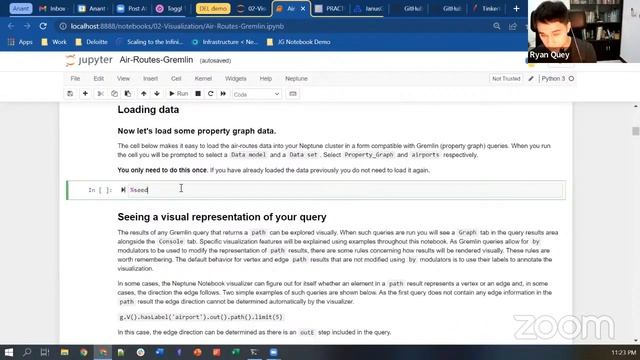Switch to the DEL demo tab

(213, 9)
